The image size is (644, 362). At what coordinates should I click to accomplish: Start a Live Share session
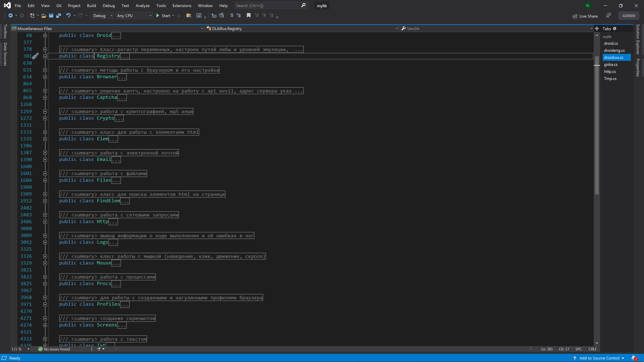click(585, 16)
